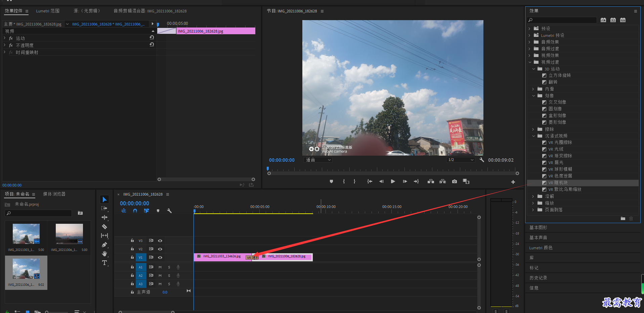Select the Slip tool

click(104, 236)
